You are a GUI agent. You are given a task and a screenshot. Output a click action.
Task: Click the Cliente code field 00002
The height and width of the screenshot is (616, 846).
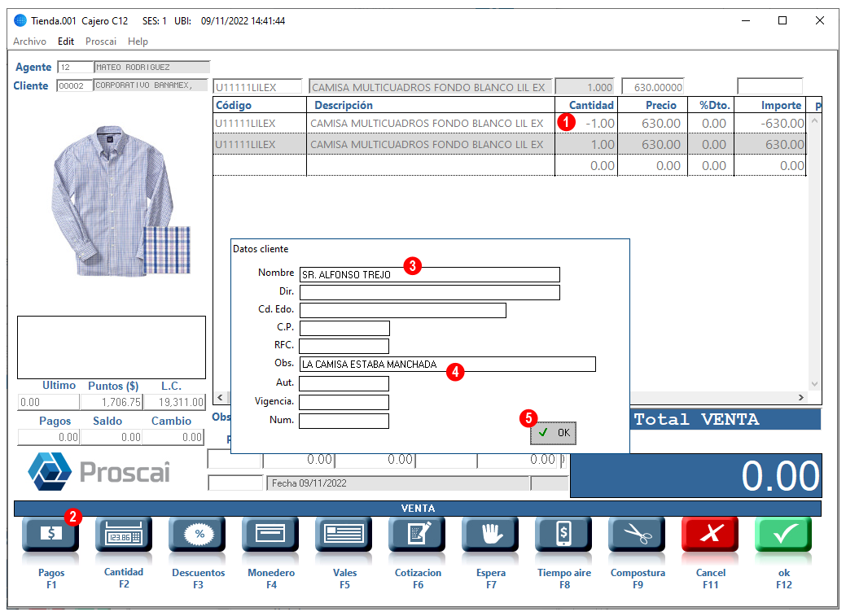point(74,85)
